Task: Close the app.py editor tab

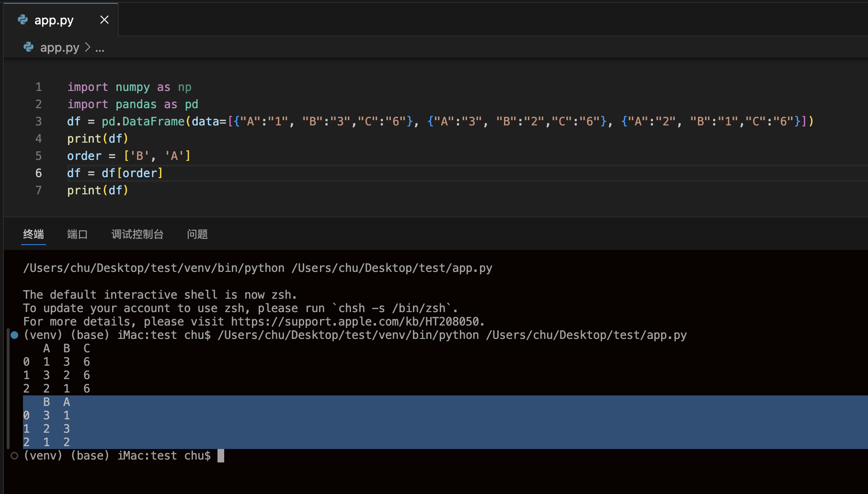Action: click(x=104, y=20)
